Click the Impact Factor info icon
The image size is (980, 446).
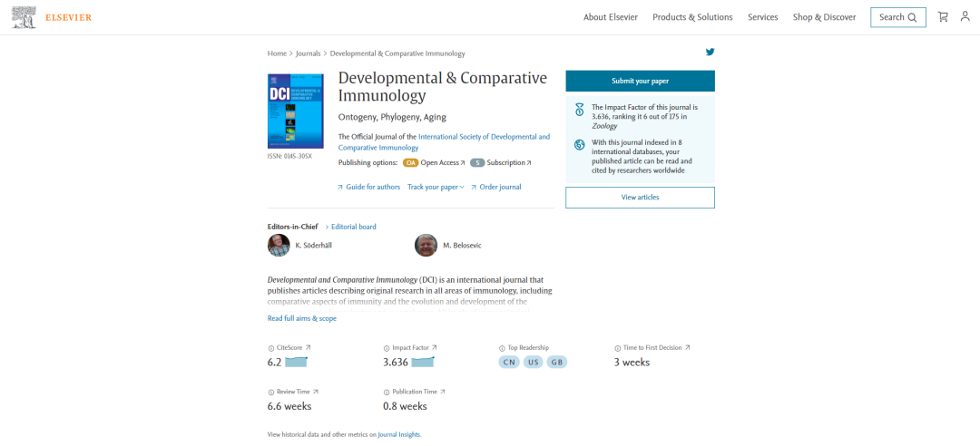387,348
